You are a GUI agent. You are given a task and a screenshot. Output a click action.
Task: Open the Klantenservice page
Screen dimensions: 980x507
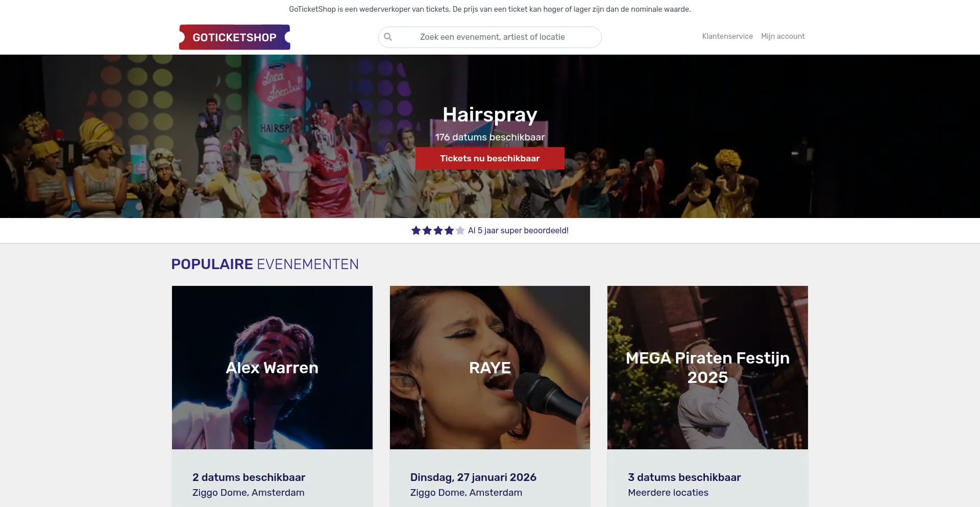(x=727, y=36)
